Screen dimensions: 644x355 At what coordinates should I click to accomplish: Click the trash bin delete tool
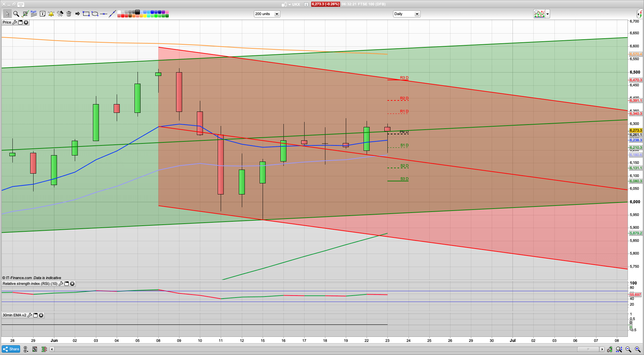click(x=69, y=14)
